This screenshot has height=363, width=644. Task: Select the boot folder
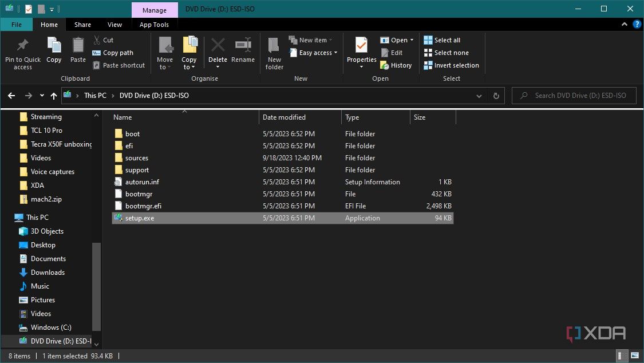click(283, 134)
